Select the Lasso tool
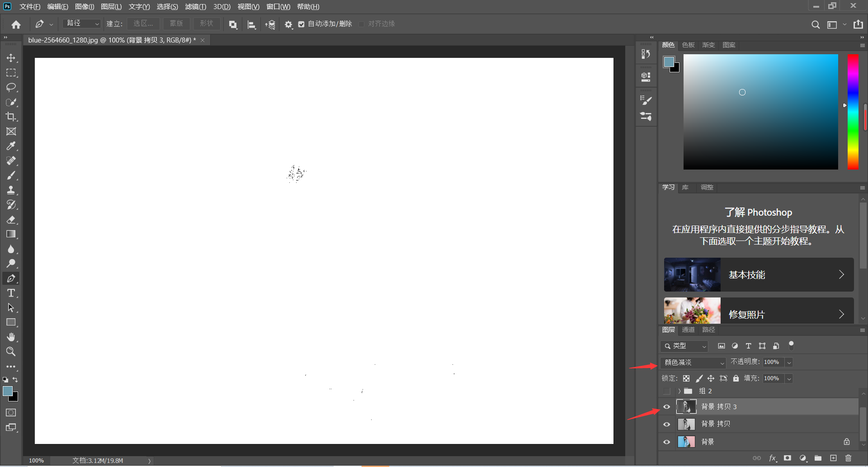868x467 pixels. [x=11, y=87]
